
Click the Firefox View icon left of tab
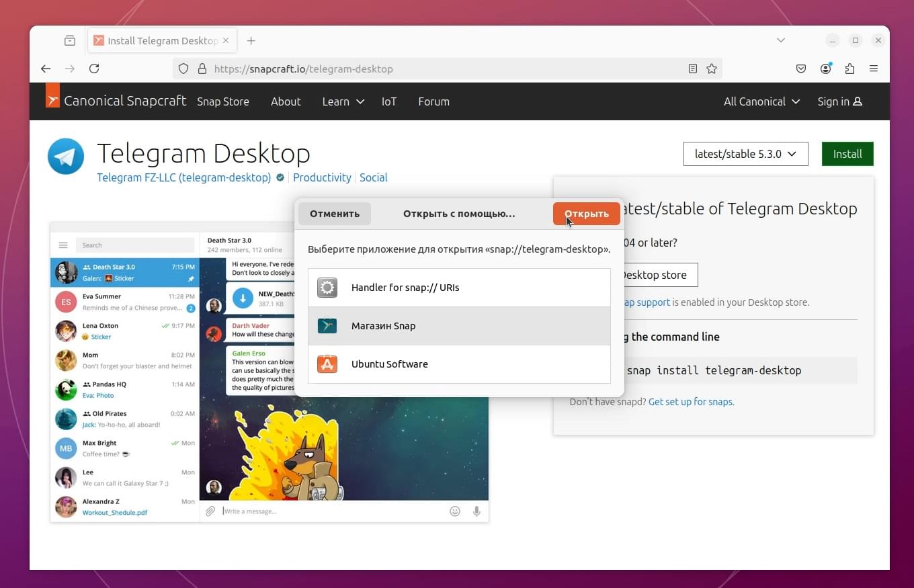click(70, 40)
